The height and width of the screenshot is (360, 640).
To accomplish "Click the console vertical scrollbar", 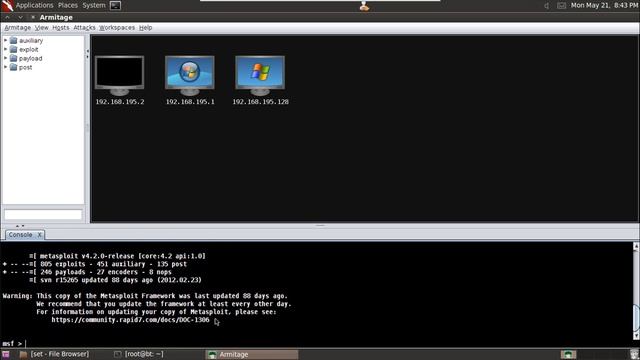I will (x=636, y=291).
